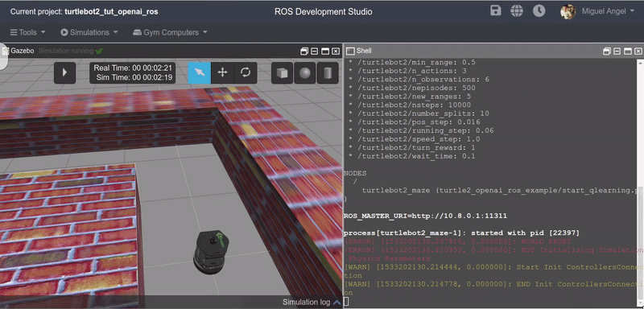This screenshot has width=644, height=309.
Task: Click the Sim Time counter readout
Action: click(134, 77)
